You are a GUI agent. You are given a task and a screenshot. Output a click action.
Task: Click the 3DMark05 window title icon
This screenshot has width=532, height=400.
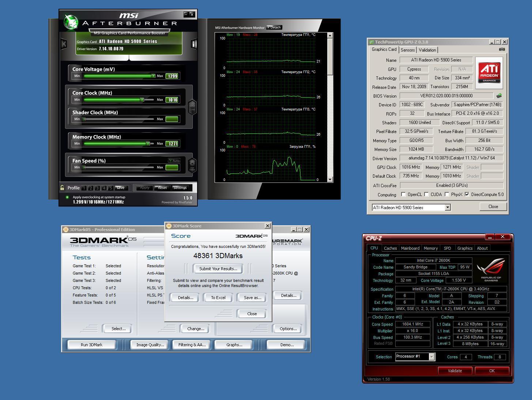pos(65,230)
